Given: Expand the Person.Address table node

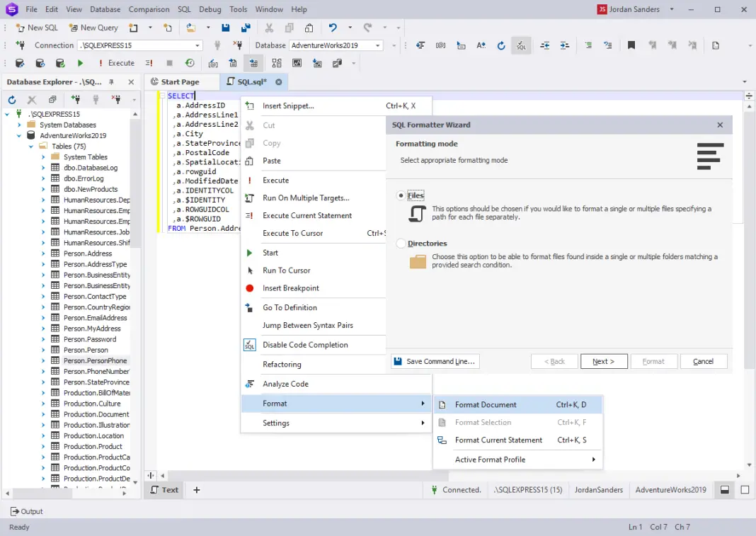Looking at the screenshot, I should coord(43,253).
